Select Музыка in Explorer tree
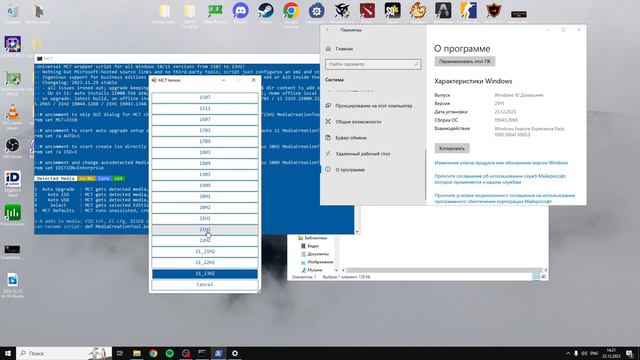Image resolution: width=640 pixels, height=360 pixels. pos(311,270)
